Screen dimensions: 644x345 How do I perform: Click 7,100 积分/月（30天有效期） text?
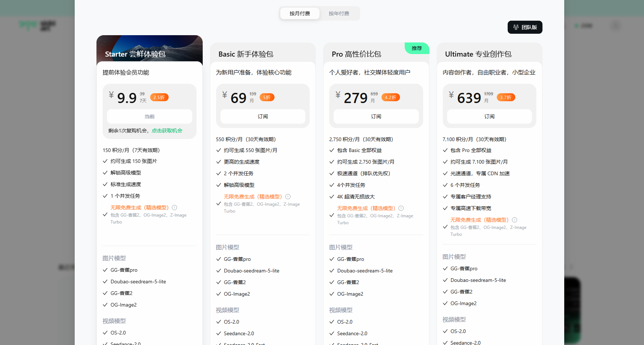point(475,139)
